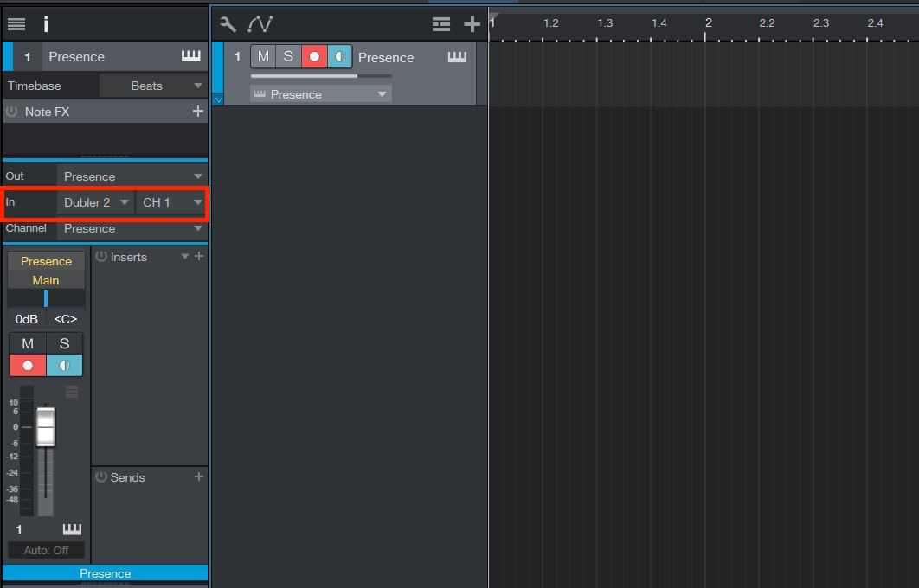This screenshot has width=919, height=588.
Task: Expand the CH 1 input channel dropdown
Action: coord(170,201)
